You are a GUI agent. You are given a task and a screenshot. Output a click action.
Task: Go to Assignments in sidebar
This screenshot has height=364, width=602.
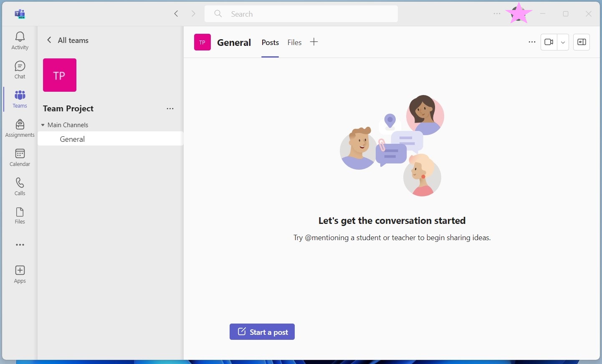(20, 128)
